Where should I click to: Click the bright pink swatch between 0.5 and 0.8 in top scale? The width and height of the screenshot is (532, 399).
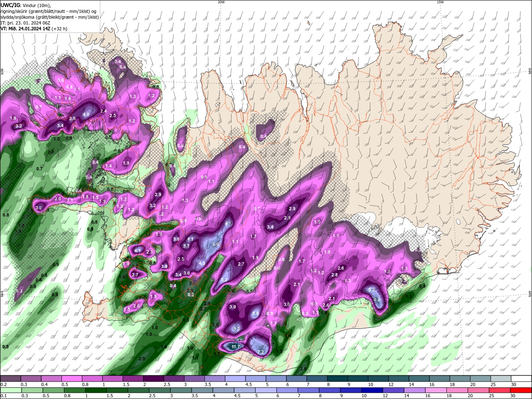coord(71,379)
